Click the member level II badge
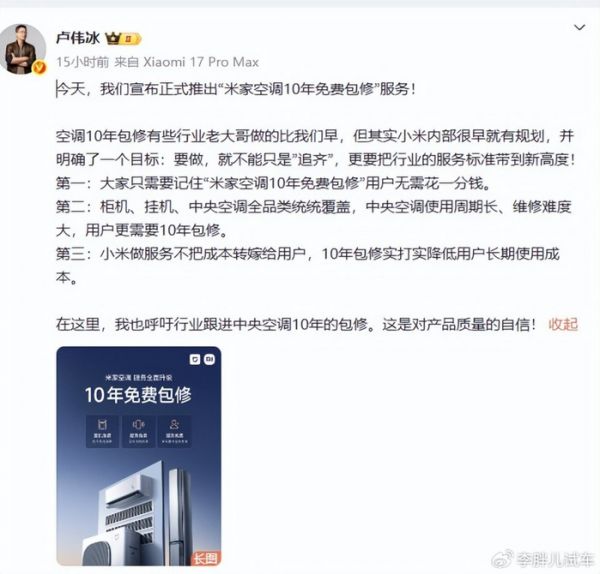This screenshot has height=574, width=600. pyautogui.click(x=132, y=39)
